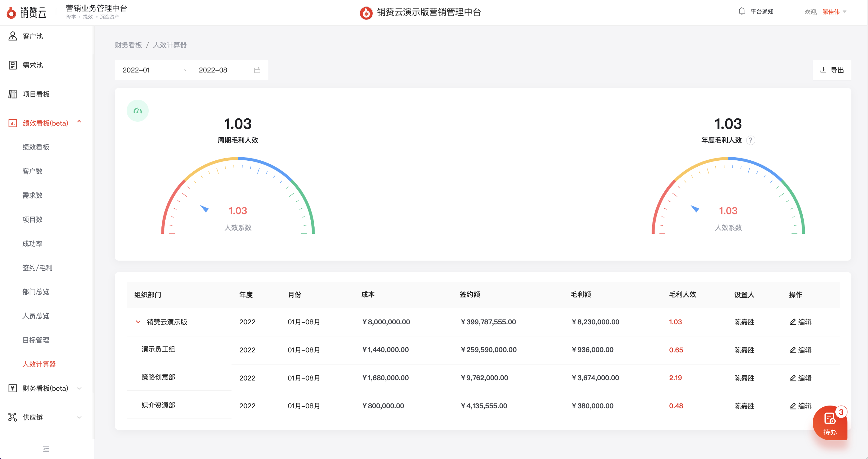Viewport: 868px width, 459px height.
Task: Open the 人员总览 submenu item
Action: coord(36,316)
